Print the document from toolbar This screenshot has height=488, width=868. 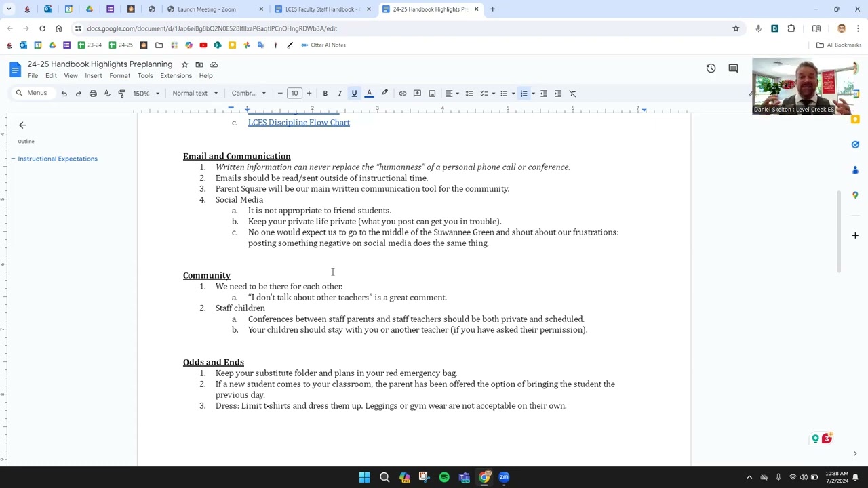point(93,94)
